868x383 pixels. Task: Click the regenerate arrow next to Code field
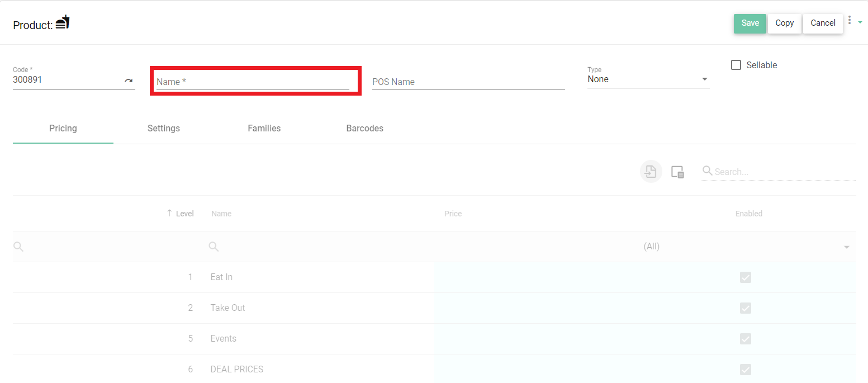coord(129,81)
